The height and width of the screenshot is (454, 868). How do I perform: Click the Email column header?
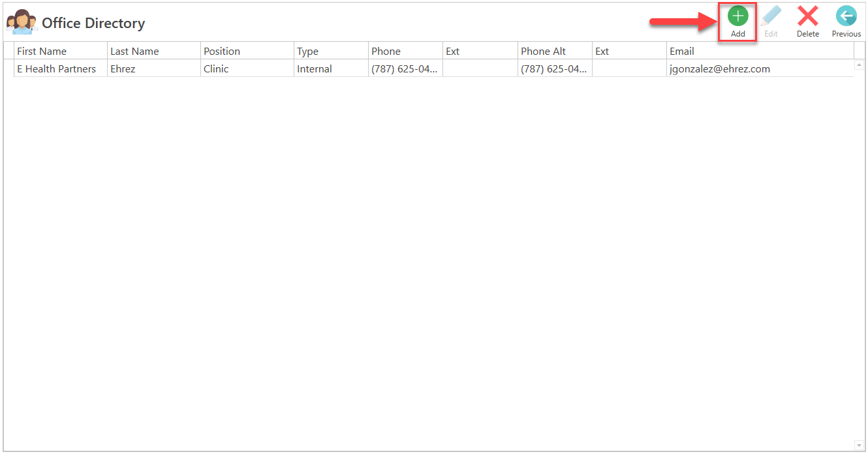coord(760,51)
